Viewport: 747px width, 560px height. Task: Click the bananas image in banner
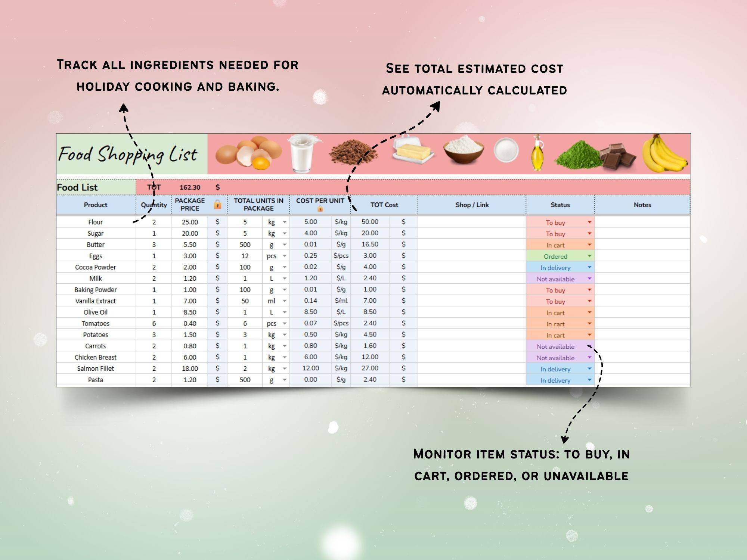click(664, 154)
